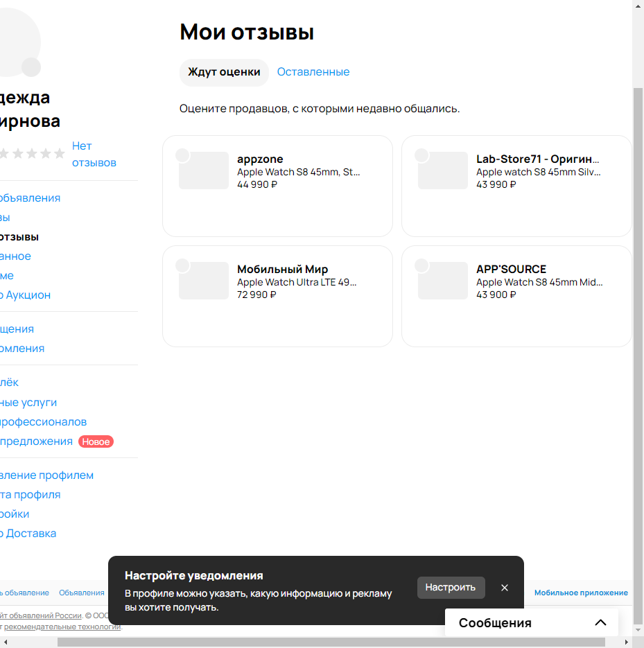Switch to the Ждут оценки tab
Screen dimensions: 644x648
click(x=224, y=72)
